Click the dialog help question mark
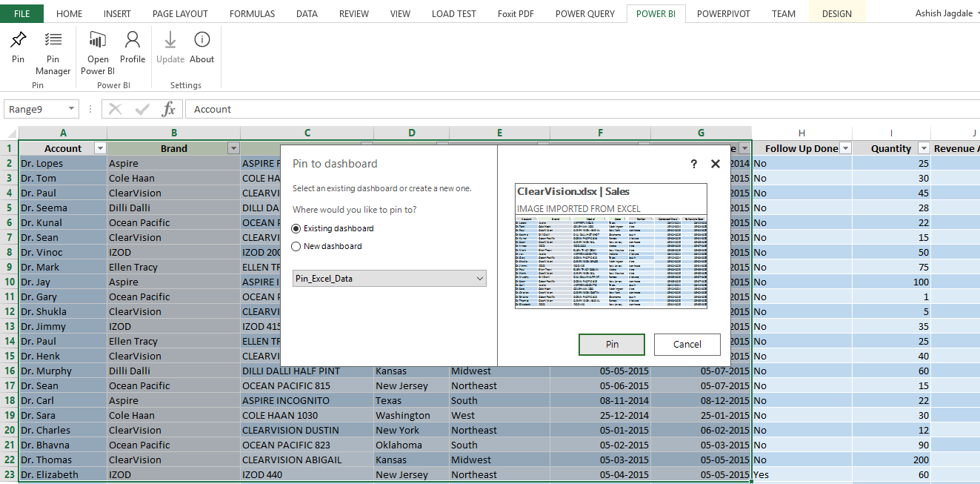980x484 pixels. (x=693, y=164)
